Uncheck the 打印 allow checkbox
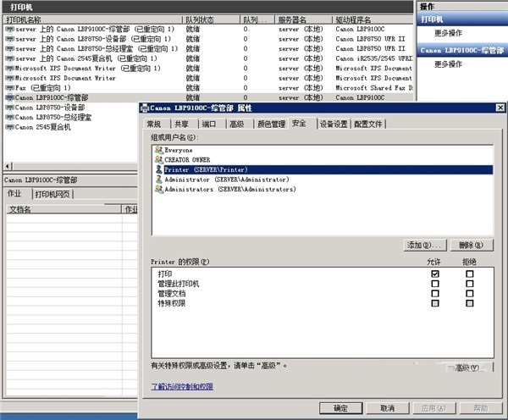The width and height of the screenshot is (508, 420). point(435,274)
